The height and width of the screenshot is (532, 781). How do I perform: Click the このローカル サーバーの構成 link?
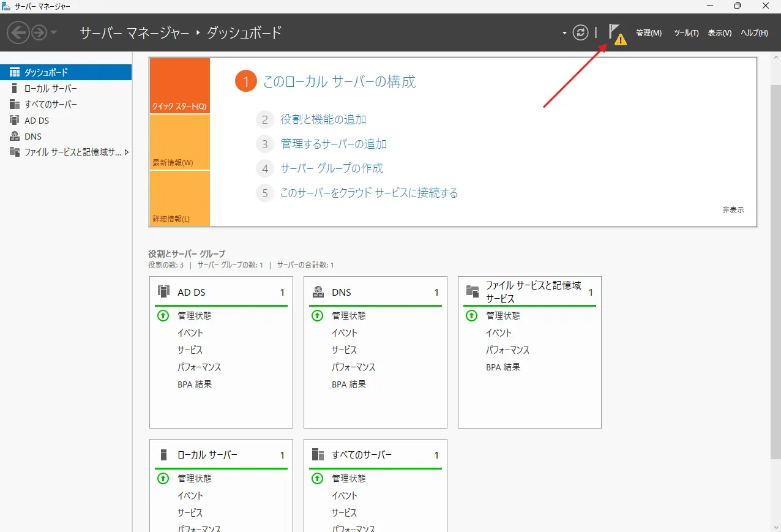(x=339, y=81)
